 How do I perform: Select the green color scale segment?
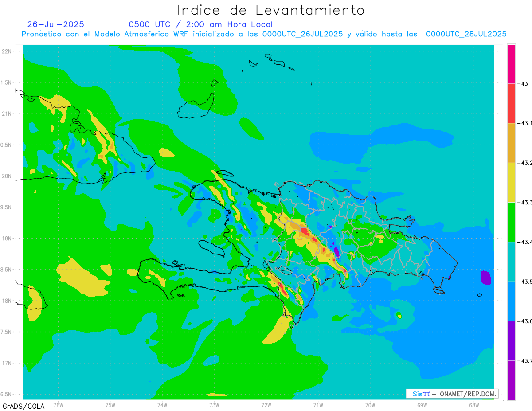click(511, 222)
